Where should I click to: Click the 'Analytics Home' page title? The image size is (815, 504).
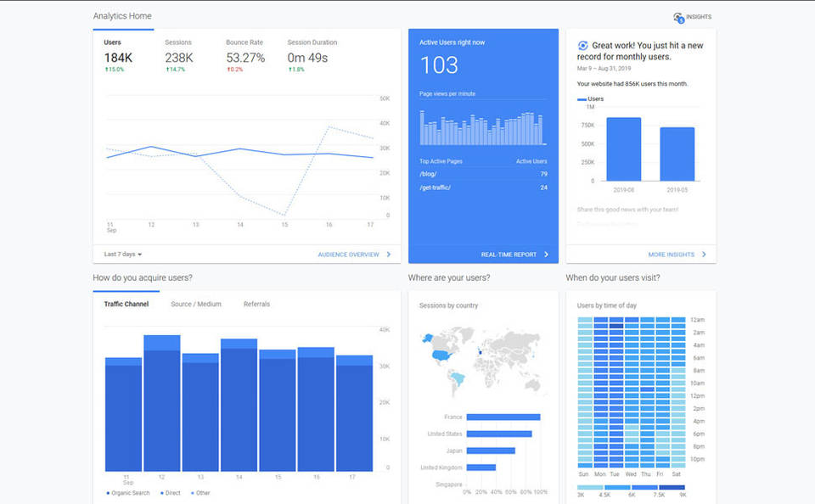click(122, 16)
